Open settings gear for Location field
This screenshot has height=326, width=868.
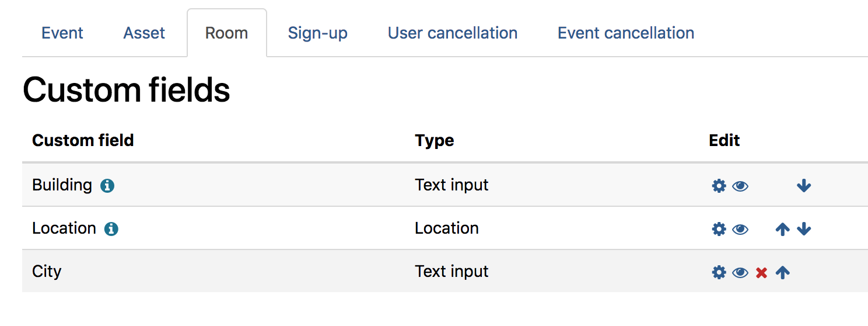click(719, 229)
